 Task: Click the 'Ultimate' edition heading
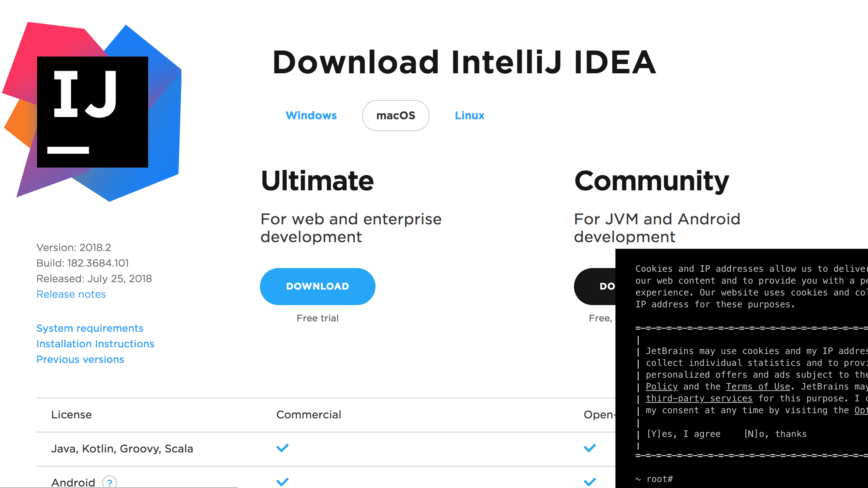pos(317,181)
